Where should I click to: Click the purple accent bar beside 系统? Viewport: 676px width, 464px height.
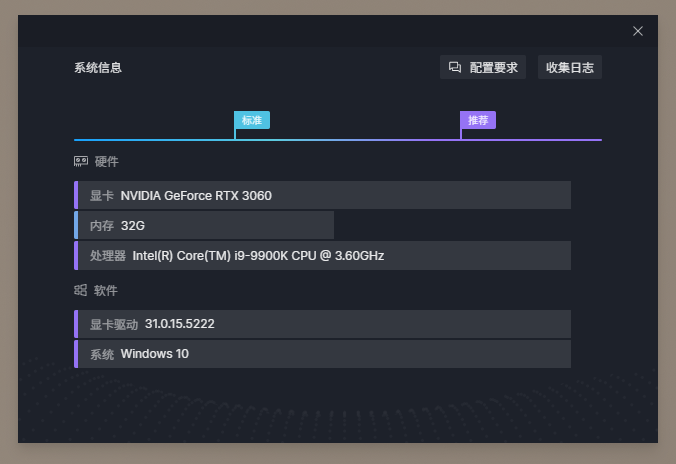pos(76,354)
